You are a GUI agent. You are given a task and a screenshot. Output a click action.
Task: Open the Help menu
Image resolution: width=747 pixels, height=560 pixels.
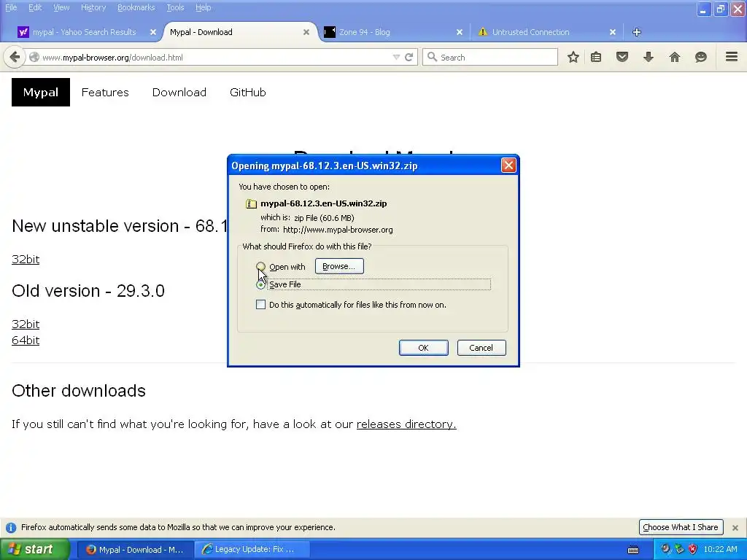[x=203, y=7]
